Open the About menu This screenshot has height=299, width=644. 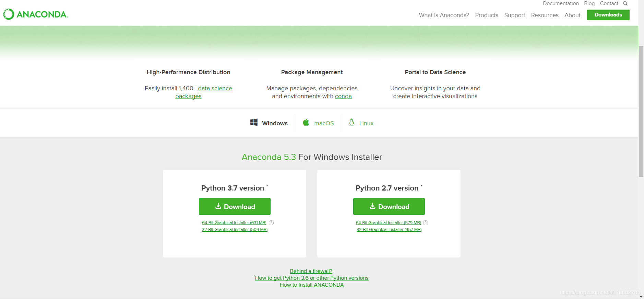[x=572, y=15]
